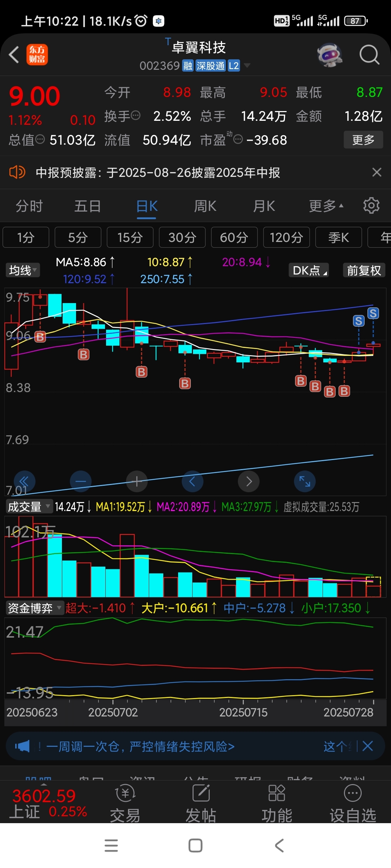Close the promo banner with X
Image resolution: width=391 pixels, height=868 pixels.
pyautogui.click(x=367, y=746)
